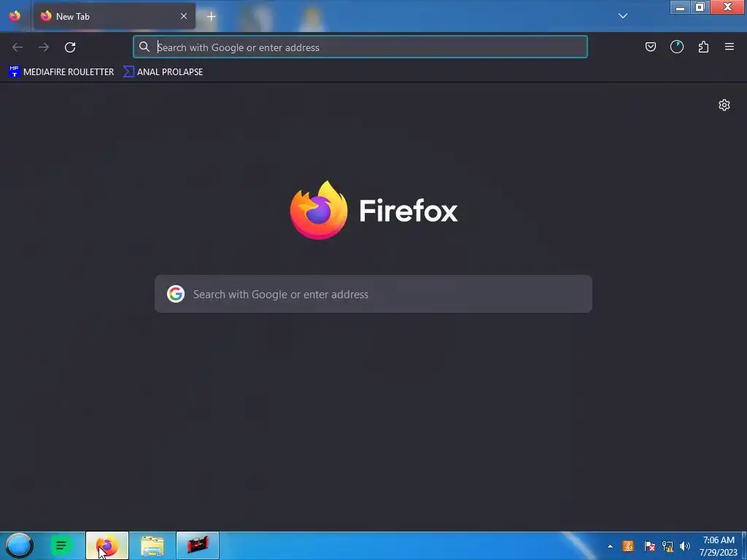
Task: Open the Firefox application menu
Action: click(x=729, y=47)
